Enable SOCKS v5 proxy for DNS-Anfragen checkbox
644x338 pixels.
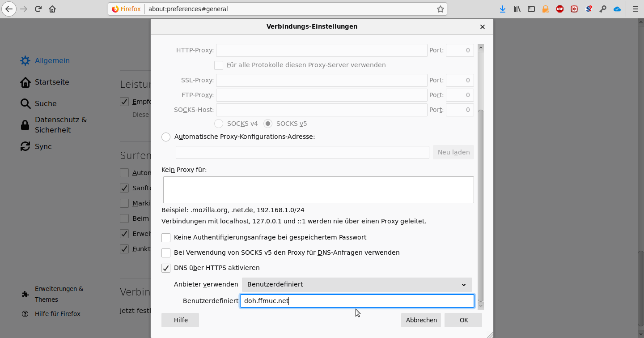[166, 253]
